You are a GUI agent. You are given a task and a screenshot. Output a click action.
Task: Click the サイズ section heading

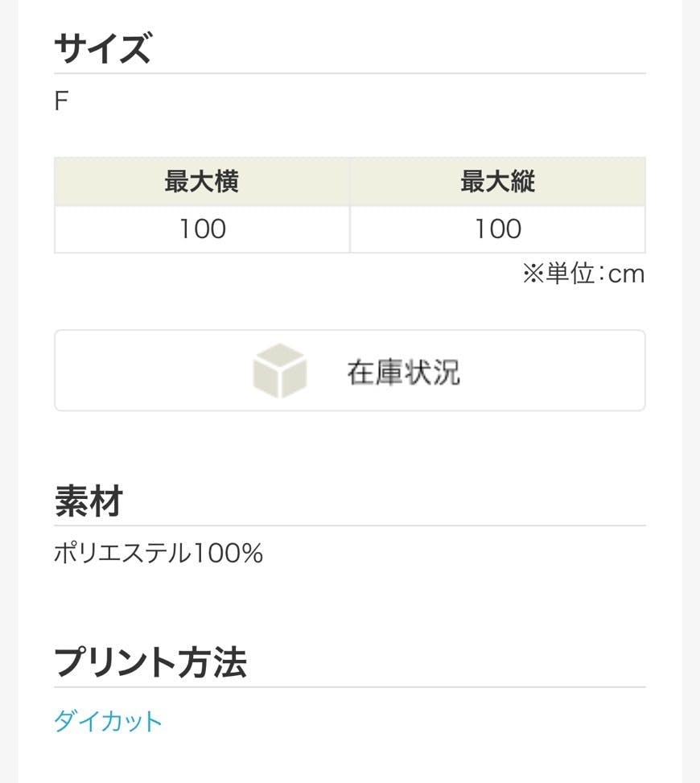click(x=102, y=49)
